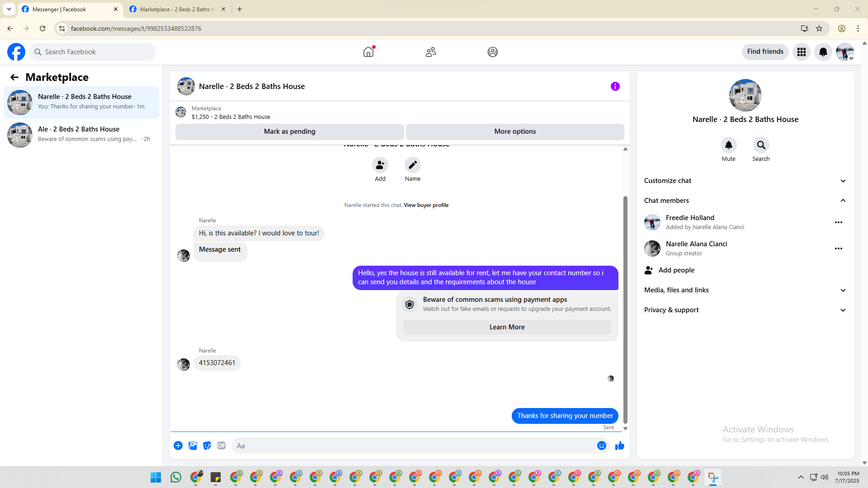
Task: Click the 'Thanks for sharing your number' message
Action: point(565,416)
